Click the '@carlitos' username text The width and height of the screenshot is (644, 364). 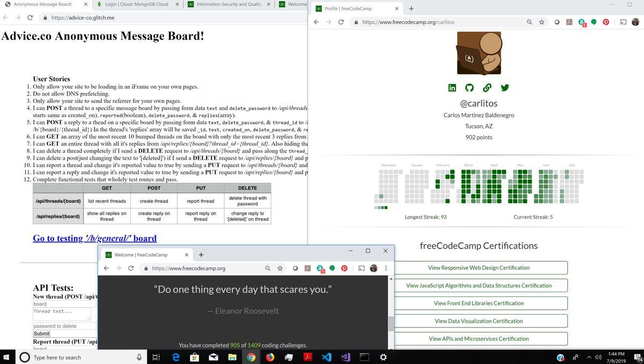coord(479,103)
